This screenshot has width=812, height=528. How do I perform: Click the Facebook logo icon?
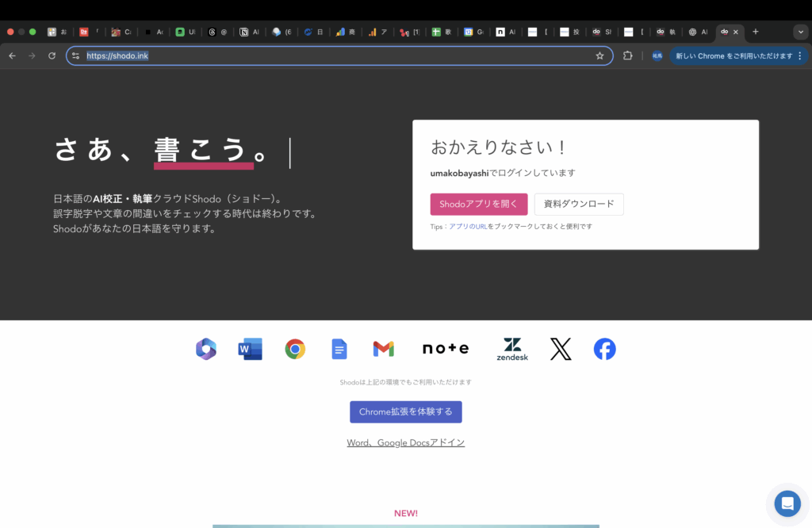604,349
